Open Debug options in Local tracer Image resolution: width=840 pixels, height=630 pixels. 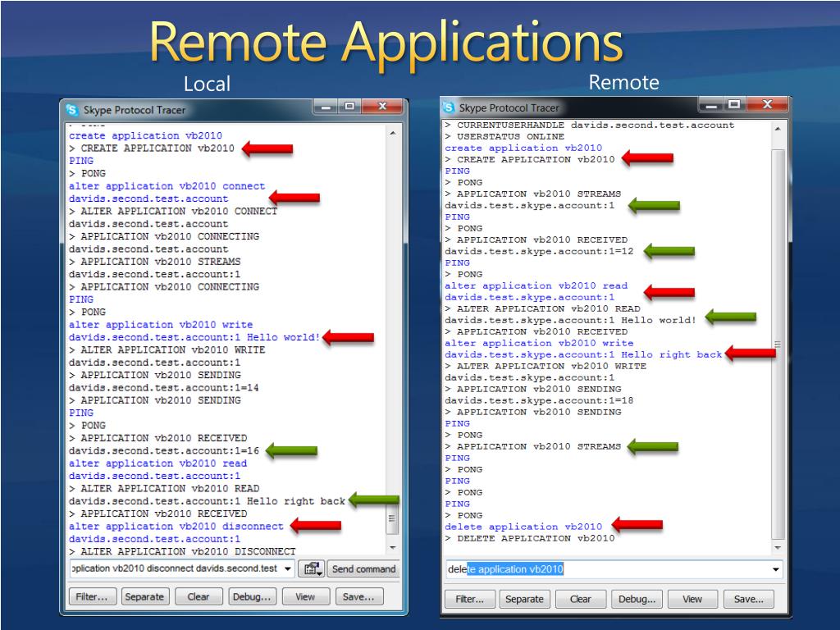pyautogui.click(x=252, y=596)
